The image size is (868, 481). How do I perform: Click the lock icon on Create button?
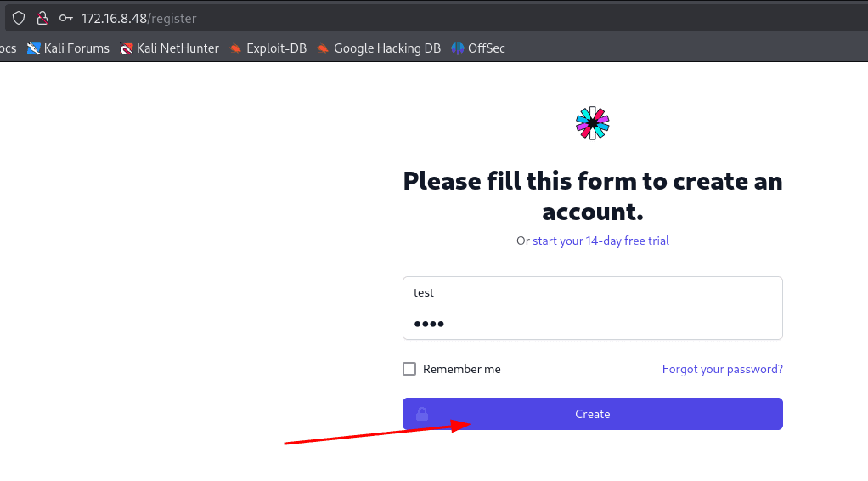coord(422,414)
